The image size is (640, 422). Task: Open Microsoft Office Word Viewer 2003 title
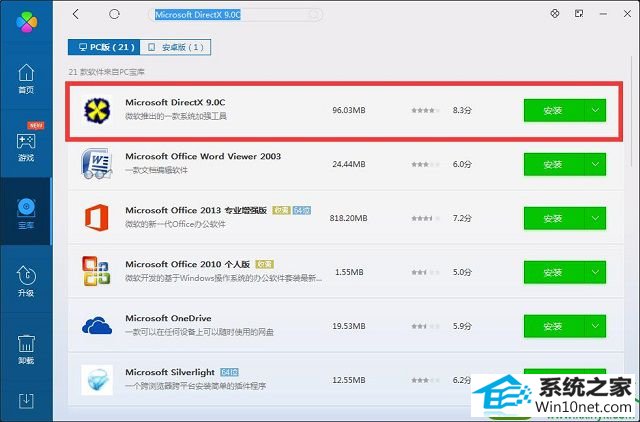(x=203, y=156)
